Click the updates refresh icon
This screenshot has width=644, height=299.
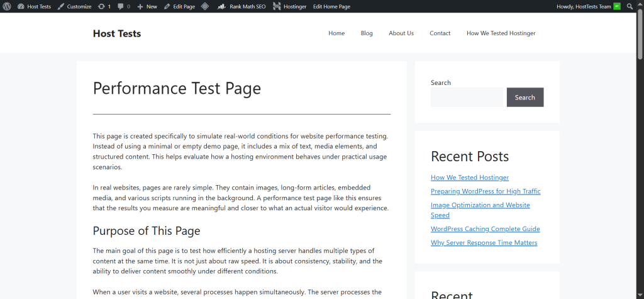[x=102, y=6]
